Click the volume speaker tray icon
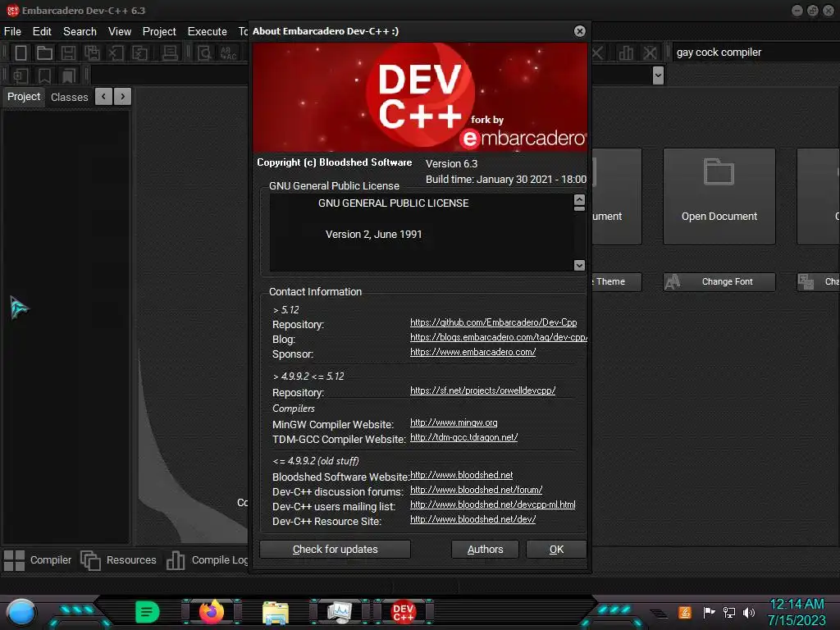840x630 pixels. [x=749, y=612]
